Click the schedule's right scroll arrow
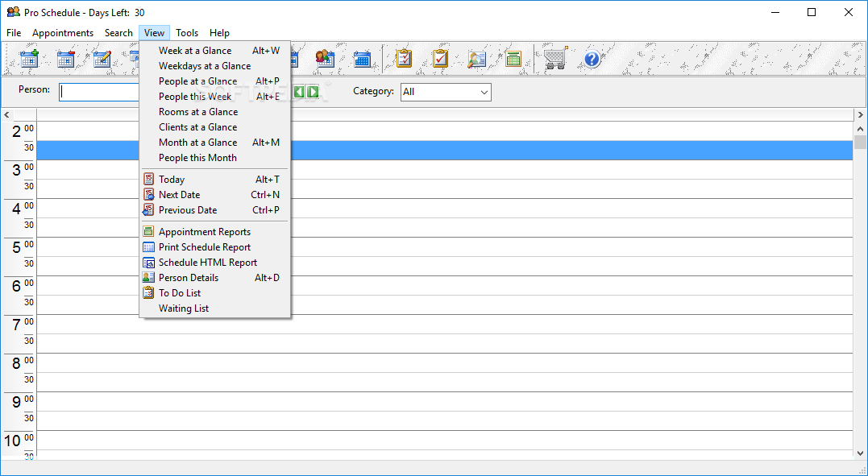868x476 pixels. (x=860, y=115)
